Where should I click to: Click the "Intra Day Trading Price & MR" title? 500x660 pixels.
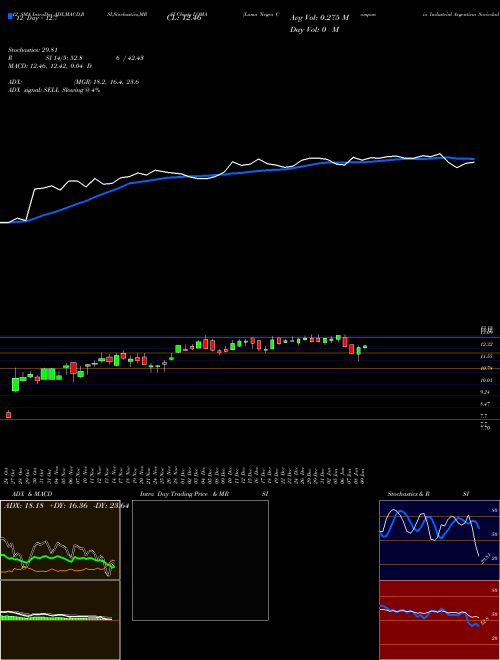185,494
